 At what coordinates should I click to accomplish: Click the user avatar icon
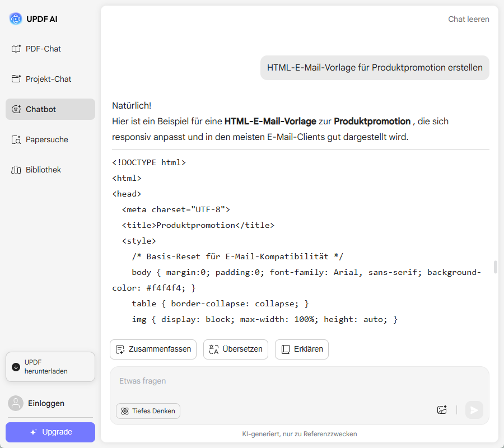pyautogui.click(x=16, y=403)
